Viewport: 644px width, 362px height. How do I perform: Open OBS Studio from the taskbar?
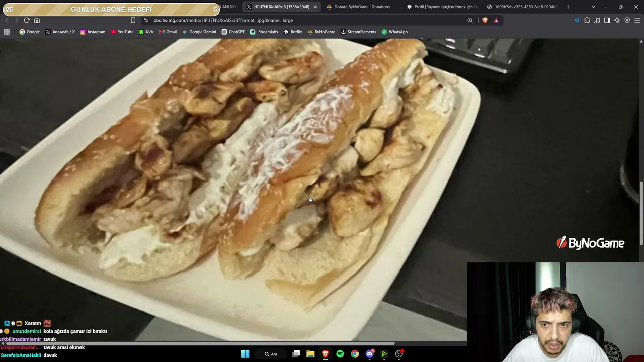click(399, 354)
